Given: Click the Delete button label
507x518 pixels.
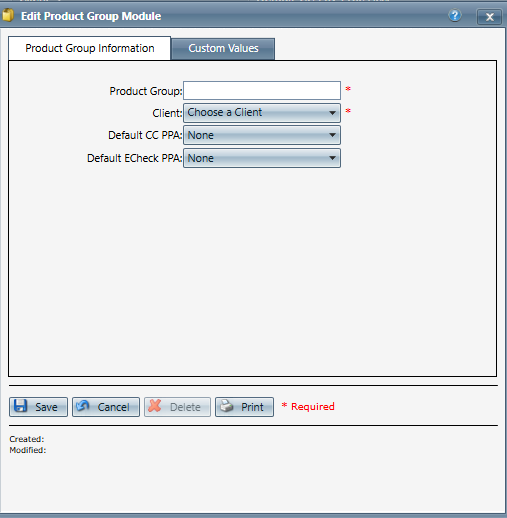Looking at the screenshot, I should [185, 407].
